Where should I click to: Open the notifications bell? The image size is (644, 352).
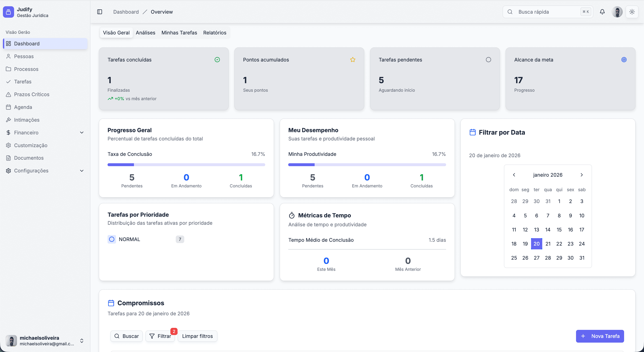tap(602, 12)
